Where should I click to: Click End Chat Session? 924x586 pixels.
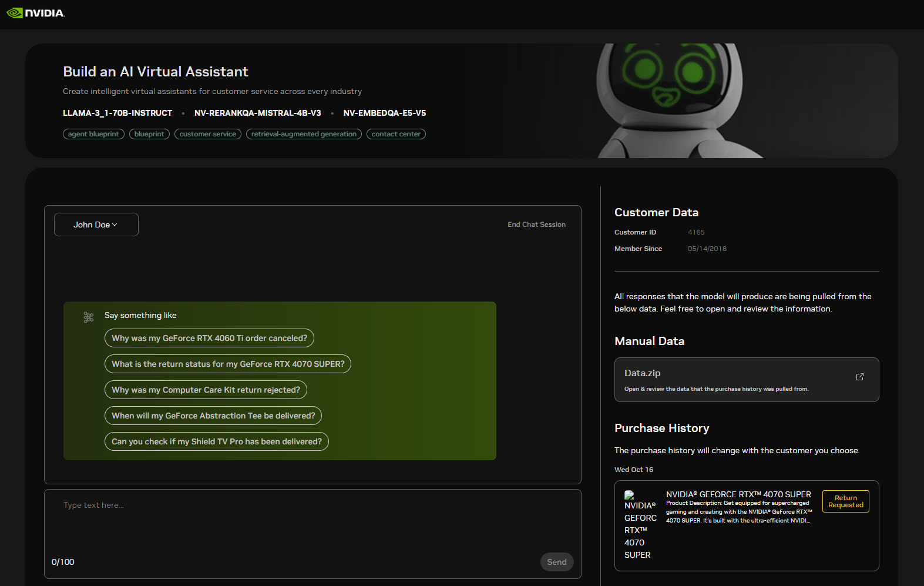point(536,225)
